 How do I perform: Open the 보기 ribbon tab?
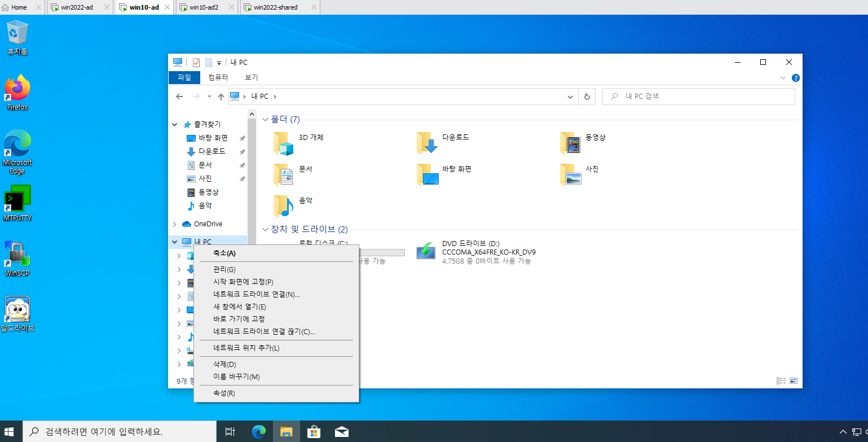point(252,77)
